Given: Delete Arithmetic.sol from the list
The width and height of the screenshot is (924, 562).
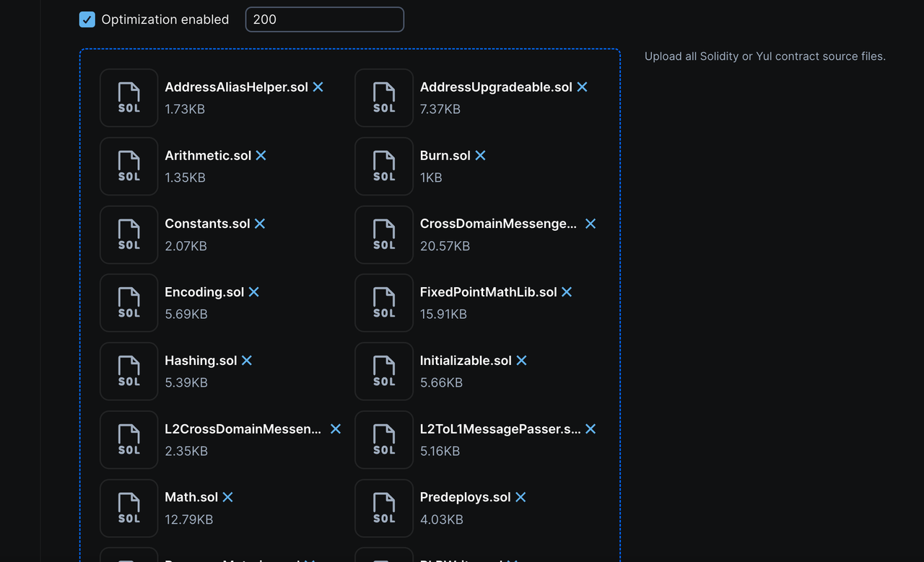Looking at the screenshot, I should [x=261, y=156].
